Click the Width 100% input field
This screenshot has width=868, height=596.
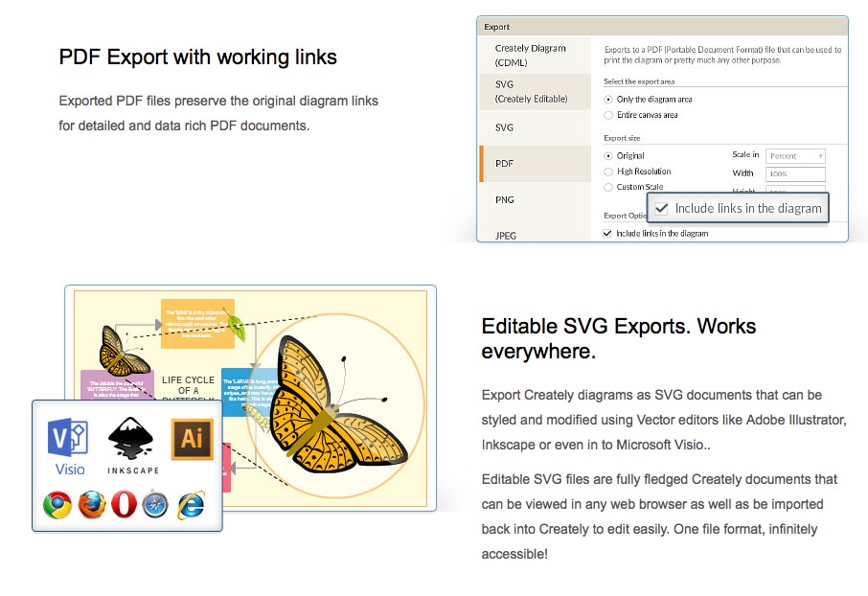[x=795, y=174]
